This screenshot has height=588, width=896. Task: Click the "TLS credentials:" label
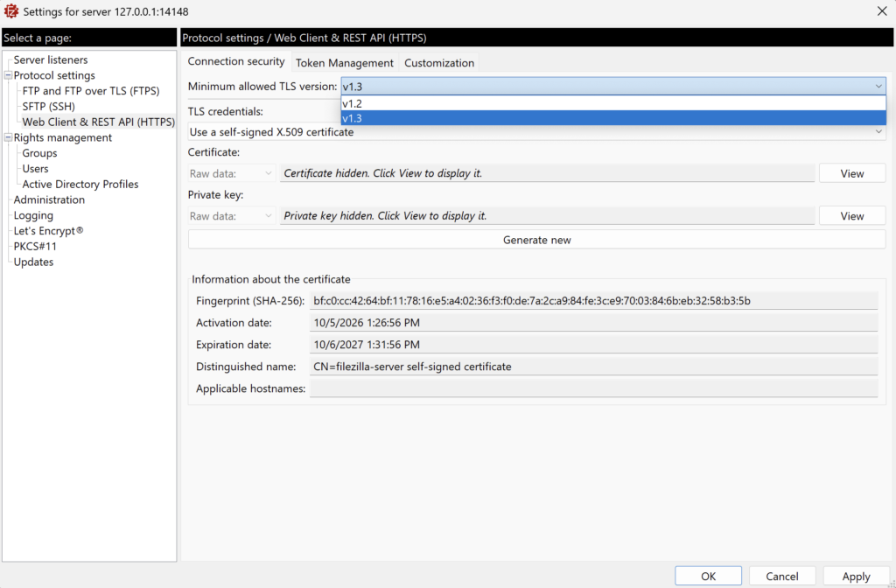point(225,111)
